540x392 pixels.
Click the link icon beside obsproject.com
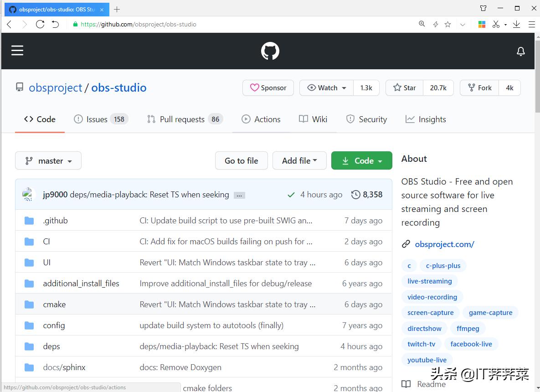click(406, 244)
